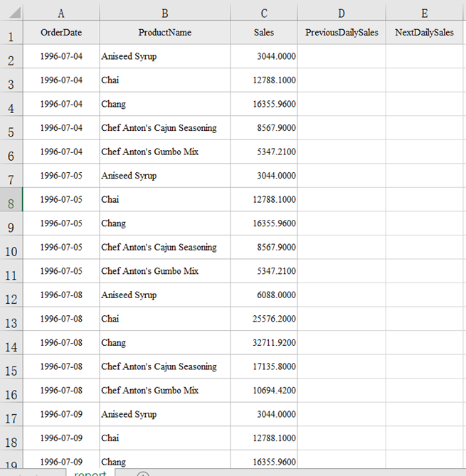Click the select-all corner triangle

pos(14,13)
